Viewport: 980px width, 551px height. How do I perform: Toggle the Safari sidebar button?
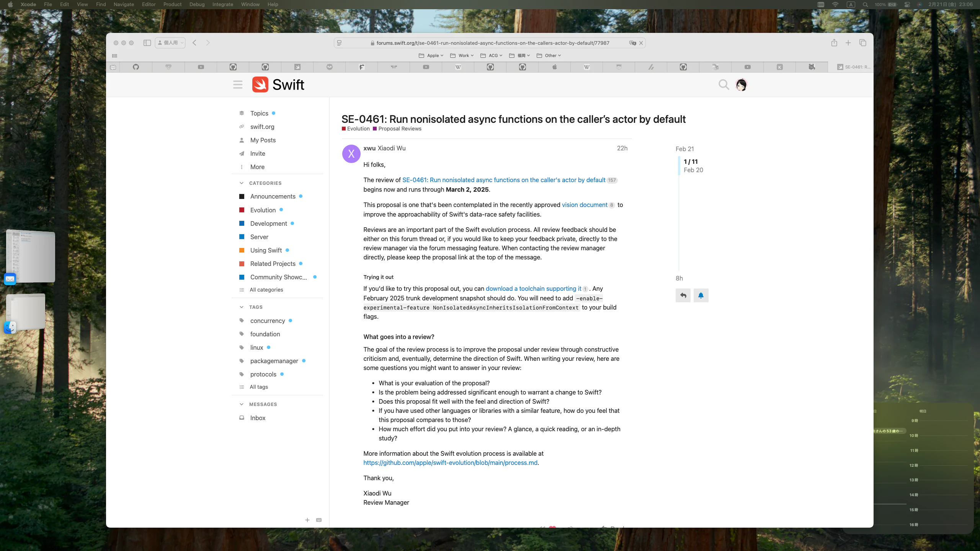point(147,43)
